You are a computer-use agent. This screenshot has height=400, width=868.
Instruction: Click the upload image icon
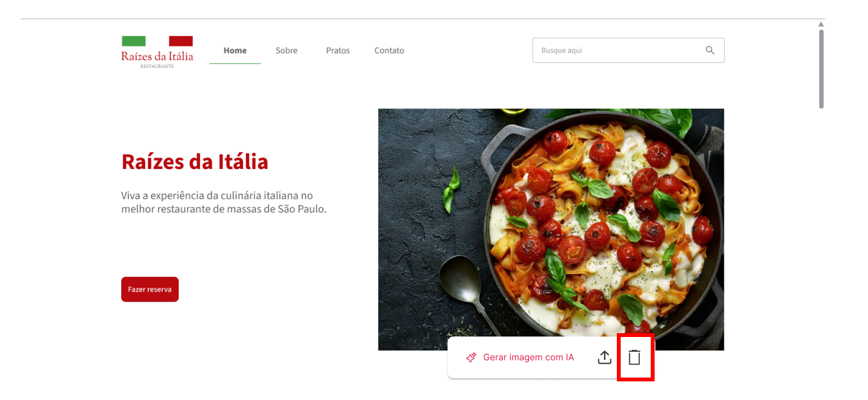pos(604,357)
